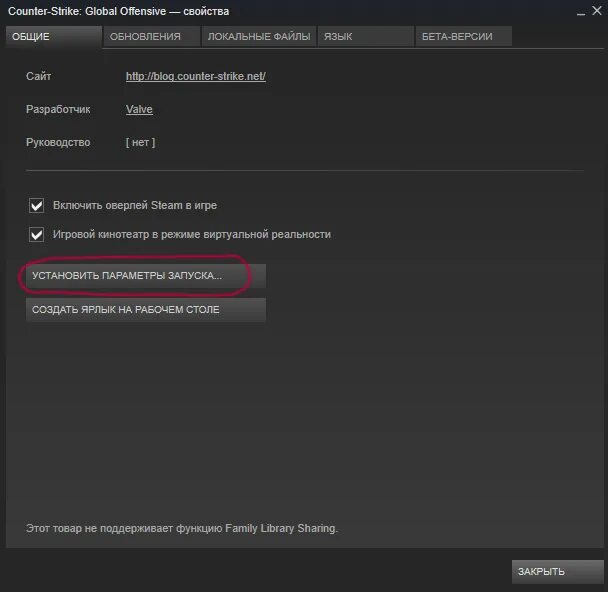Click УСТАНОВИТЬ ПАРАМЕТРЫ ЗАПУСКА button
Viewport: 608px width, 592px height.
(x=146, y=276)
